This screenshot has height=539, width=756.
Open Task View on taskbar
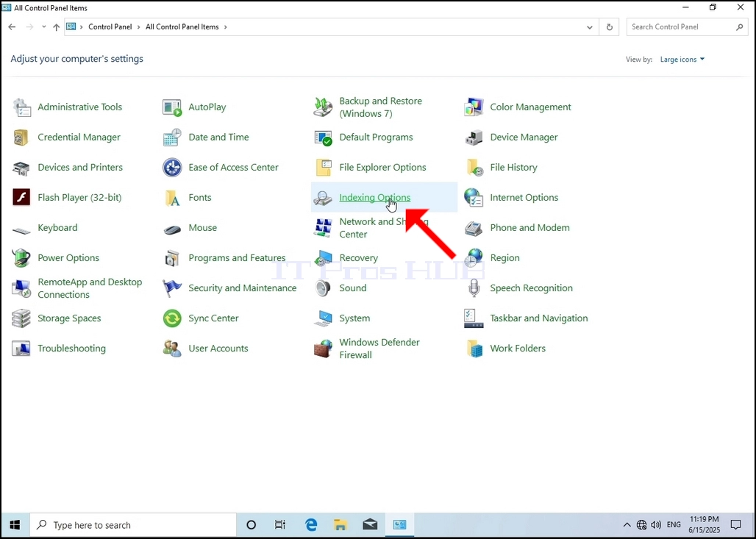280,525
